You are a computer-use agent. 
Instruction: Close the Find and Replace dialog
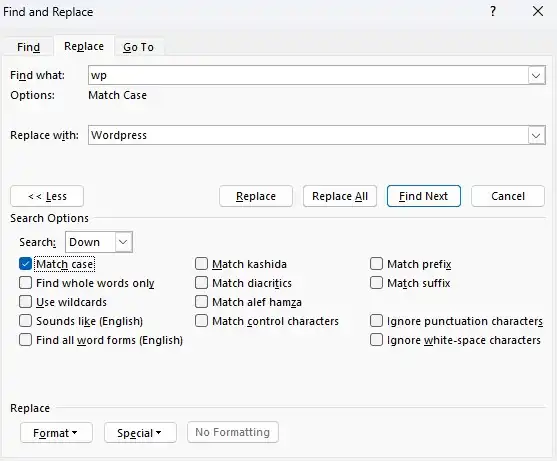point(538,11)
